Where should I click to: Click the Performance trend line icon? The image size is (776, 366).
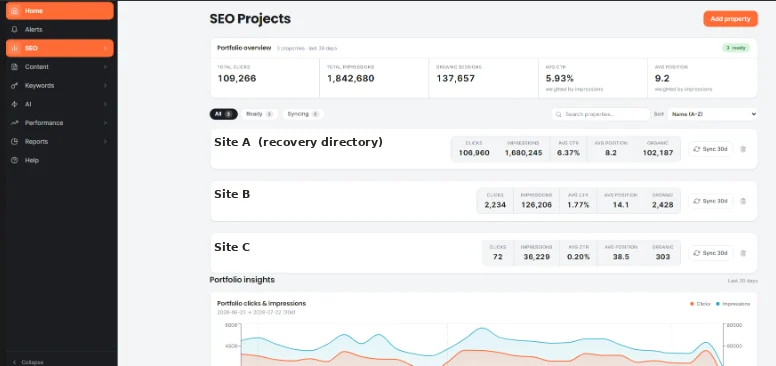[x=14, y=123]
